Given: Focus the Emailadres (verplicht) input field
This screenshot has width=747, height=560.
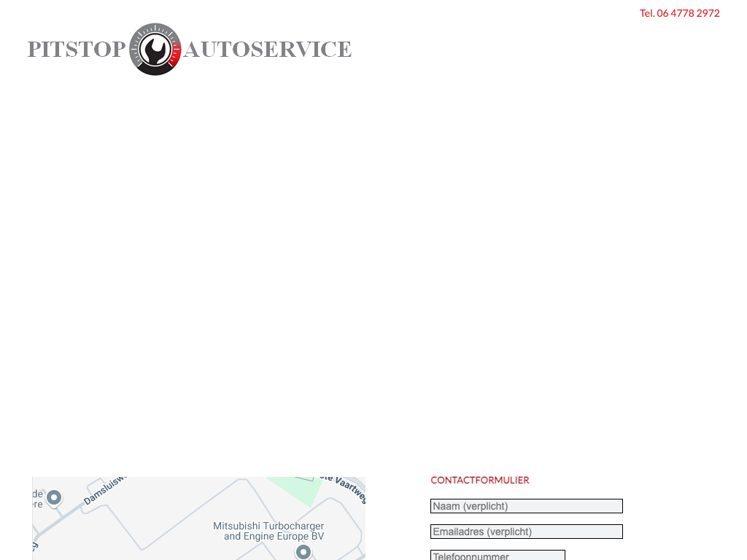Looking at the screenshot, I should pyautogui.click(x=526, y=532).
